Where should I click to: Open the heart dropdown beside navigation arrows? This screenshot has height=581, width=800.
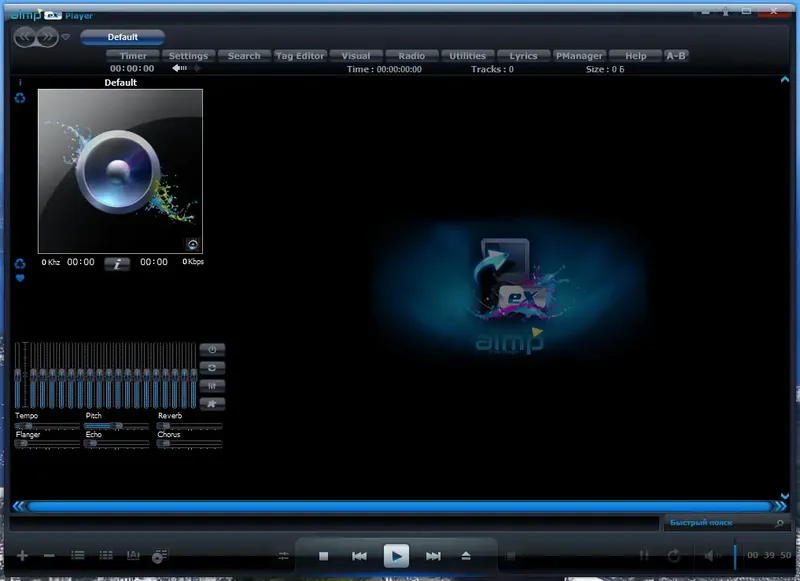(66, 37)
